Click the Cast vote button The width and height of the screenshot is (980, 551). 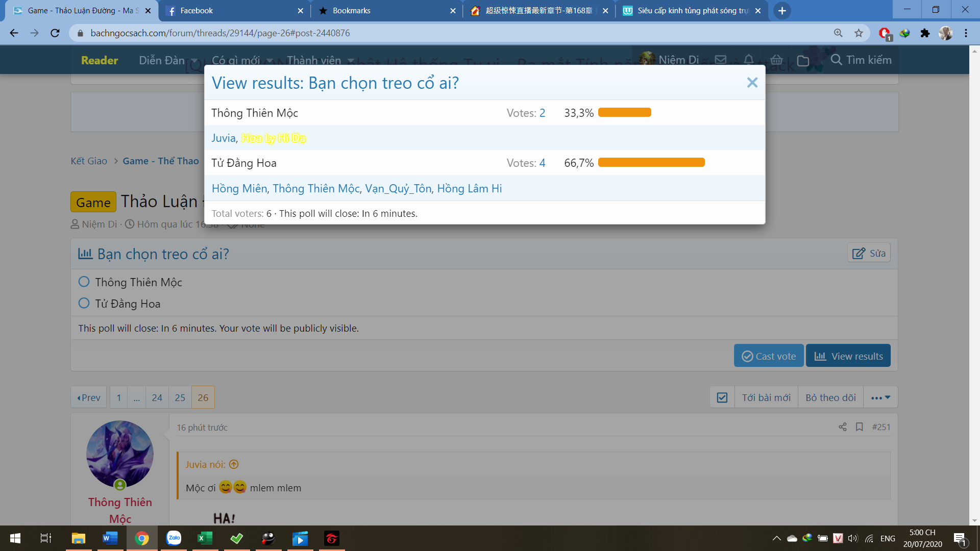click(x=769, y=356)
